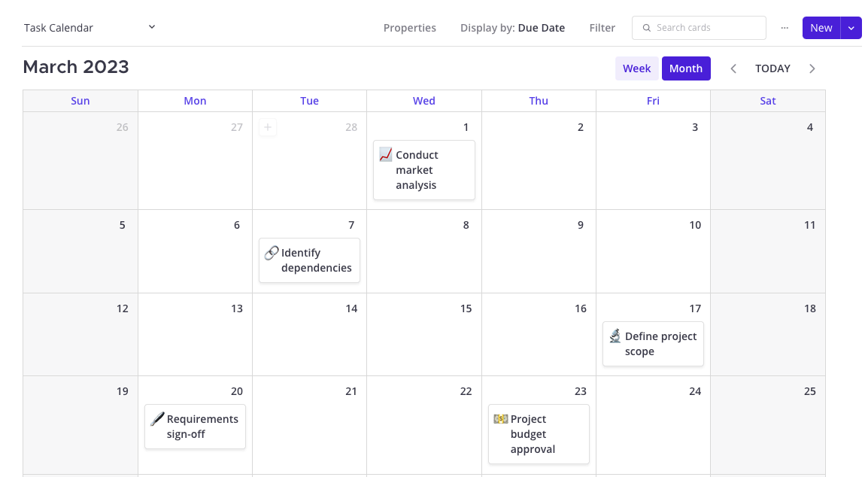
Task: Click the New card button
Action: tap(821, 28)
